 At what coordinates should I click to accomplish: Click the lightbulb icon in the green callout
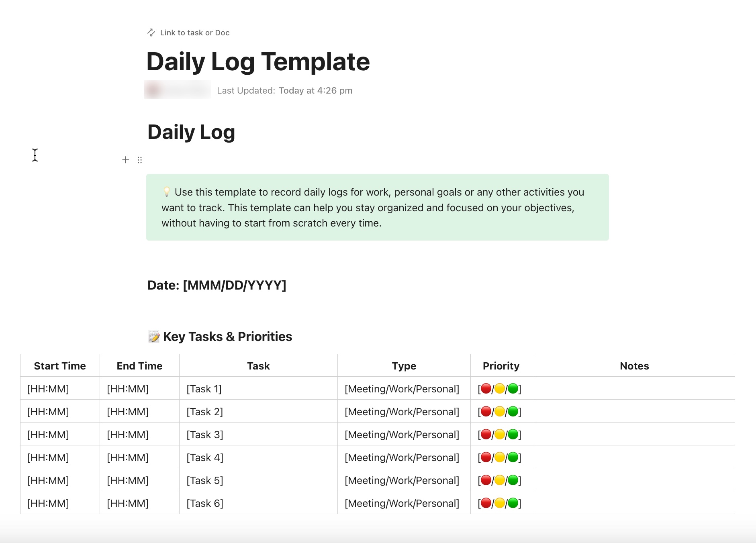click(x=166, y=192)
